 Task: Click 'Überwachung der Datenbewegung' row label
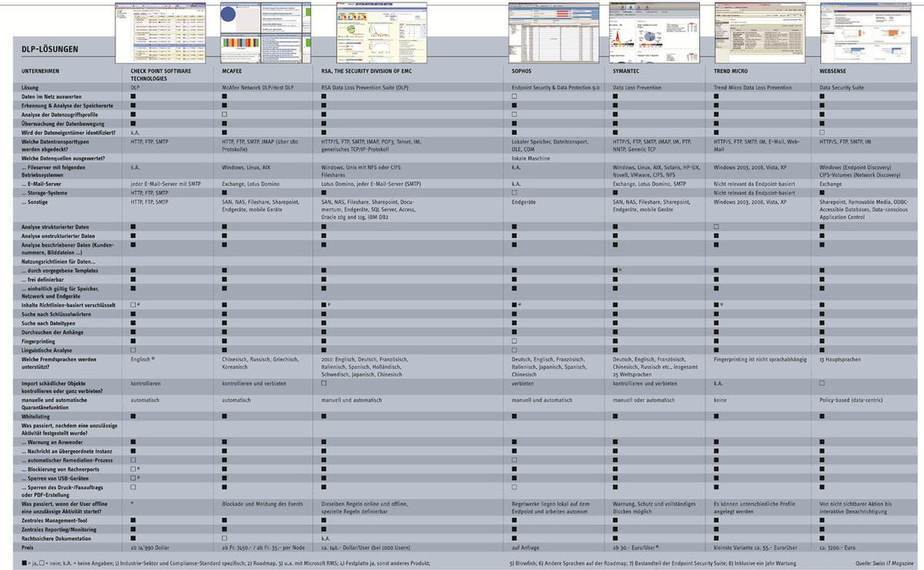[62, 123]
